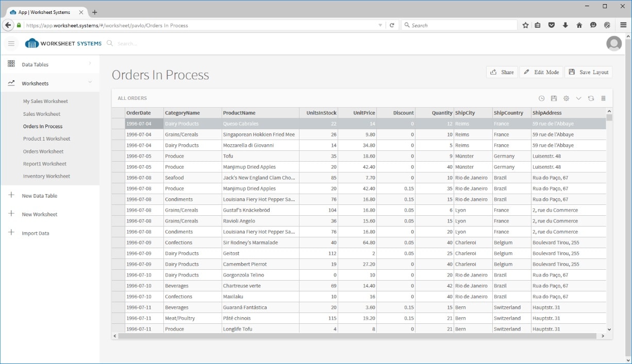The image size is (632, 364).
Task: Click the floppy disk save icon in All Orders toolbar
Action: pos(554,98)
